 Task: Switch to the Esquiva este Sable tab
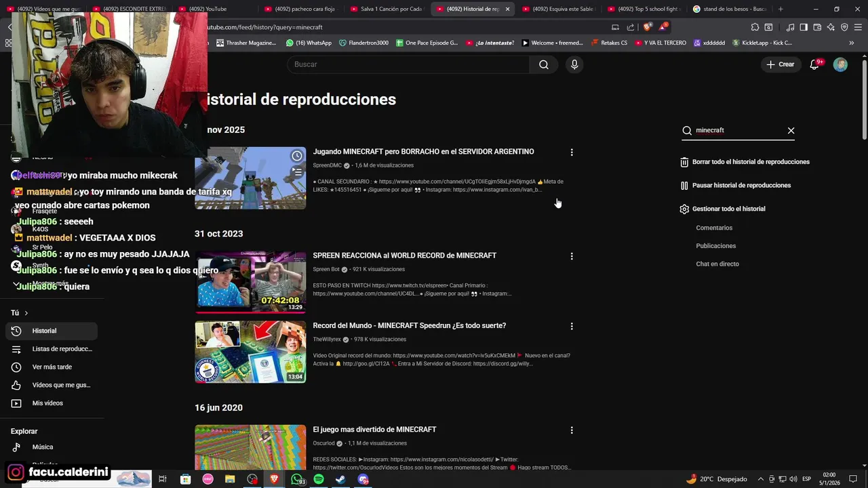pos(558,9)
